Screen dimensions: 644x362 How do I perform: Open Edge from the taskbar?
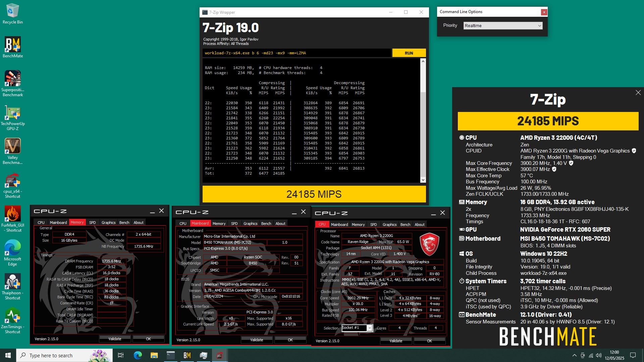click(x=138, y=355)
